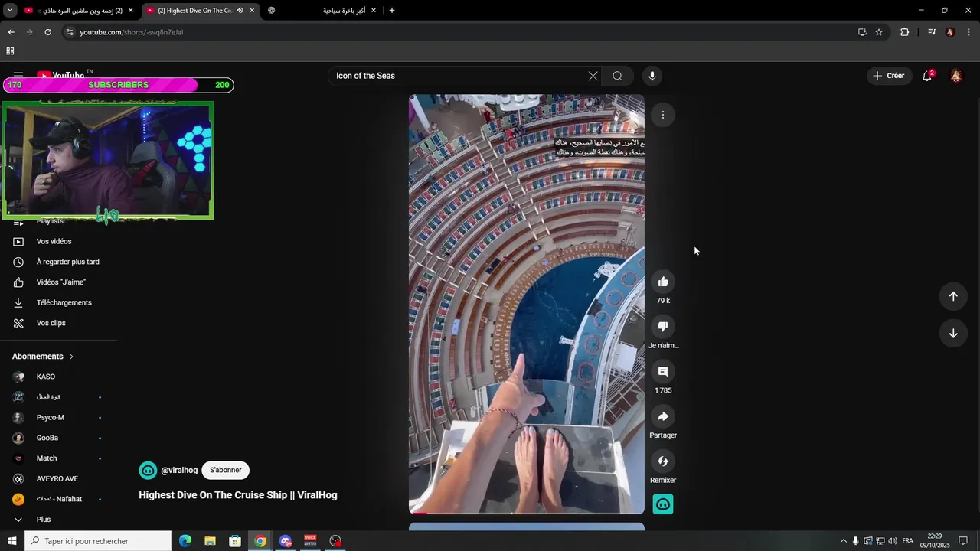Click the taskbar search box
Screen dimensions: 980x551
[98, 541]
